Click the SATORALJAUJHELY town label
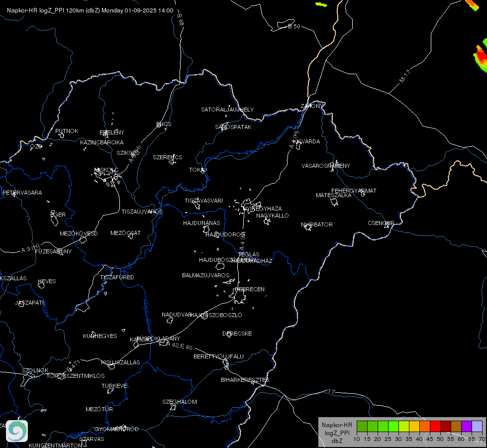487x448 pixels. click(x=227, y=110)
